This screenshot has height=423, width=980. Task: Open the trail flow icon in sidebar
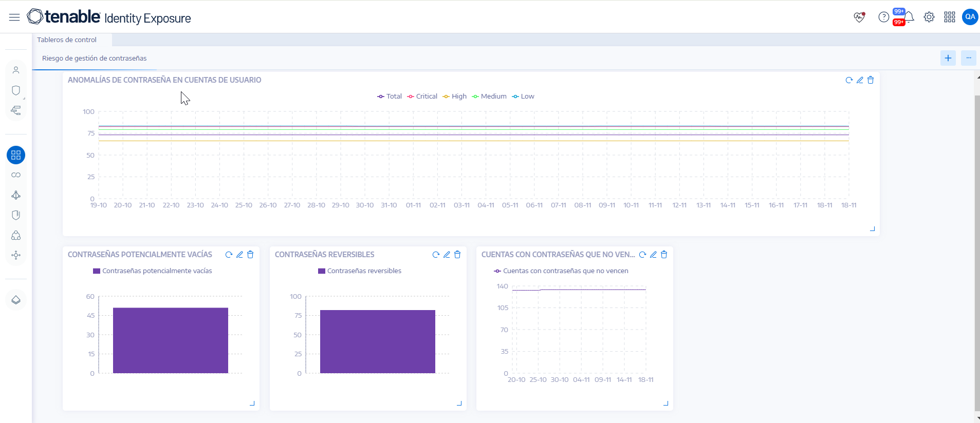(x=16, y=110)
